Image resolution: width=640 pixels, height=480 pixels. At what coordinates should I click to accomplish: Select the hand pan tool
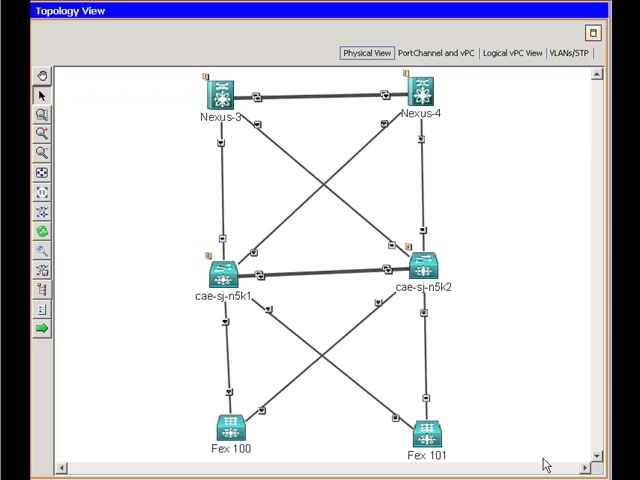point(42,76)
